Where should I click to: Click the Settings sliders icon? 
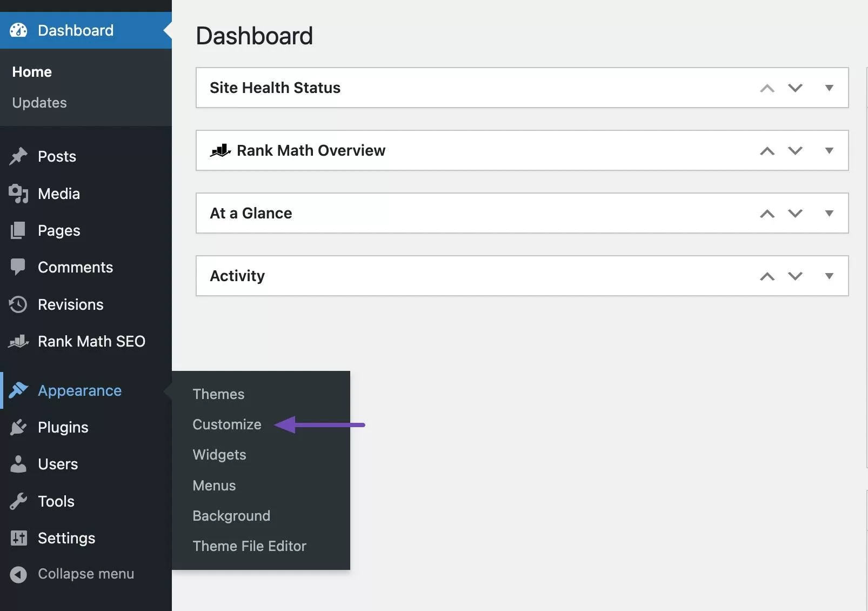click(x=18, y=538)
